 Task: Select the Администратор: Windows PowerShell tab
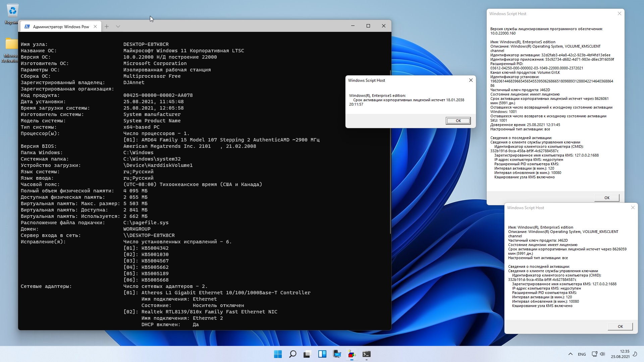60,26
